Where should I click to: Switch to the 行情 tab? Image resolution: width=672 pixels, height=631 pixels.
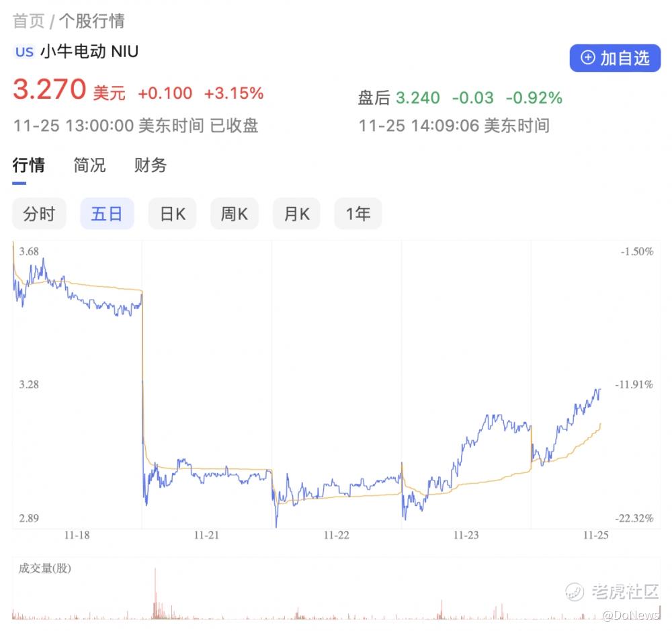[28, 165]
